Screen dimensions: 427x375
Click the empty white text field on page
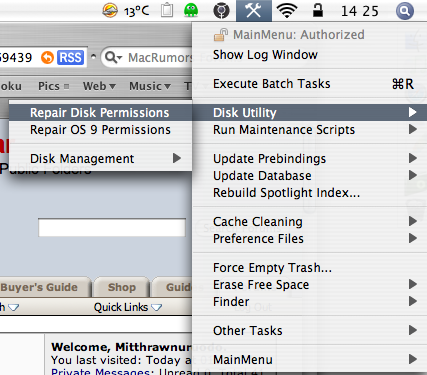112,227
